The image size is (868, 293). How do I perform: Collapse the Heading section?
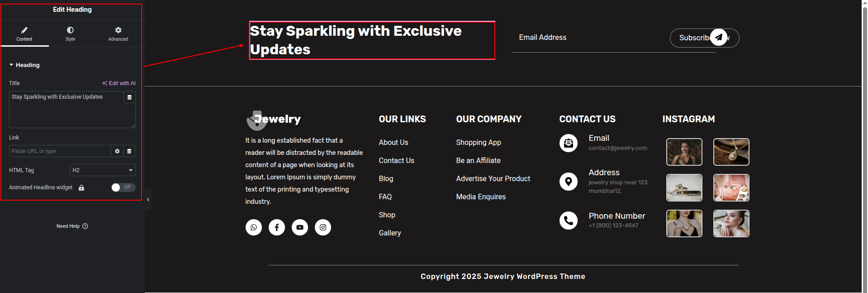(x=11, y=65)
